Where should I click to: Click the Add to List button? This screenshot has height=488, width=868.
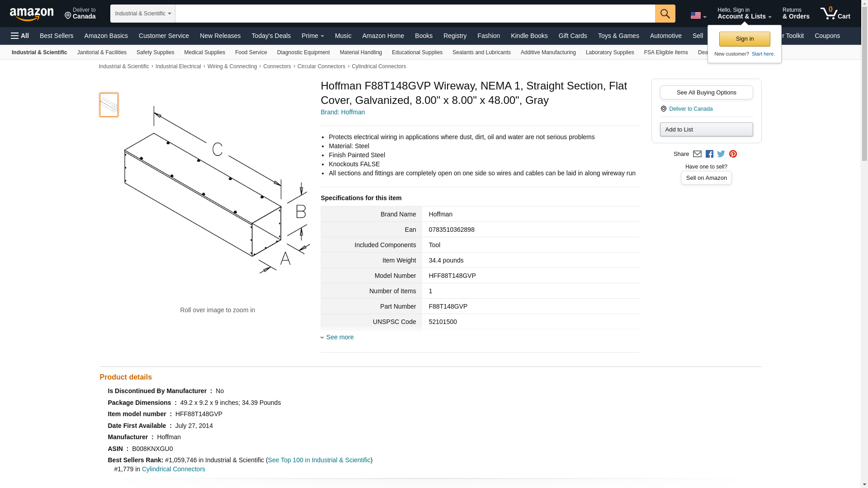(706, 130)
